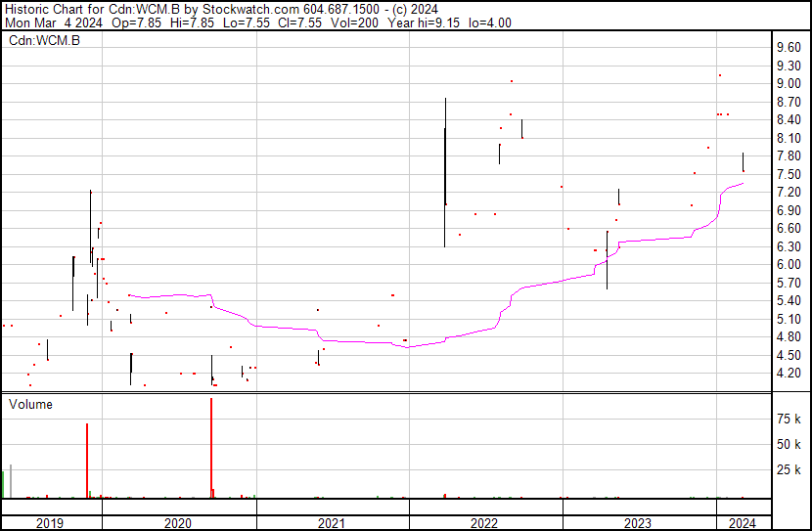Click the 25 k volume axis label
This screenshot has height=531, width=812.
coord(789,469)
